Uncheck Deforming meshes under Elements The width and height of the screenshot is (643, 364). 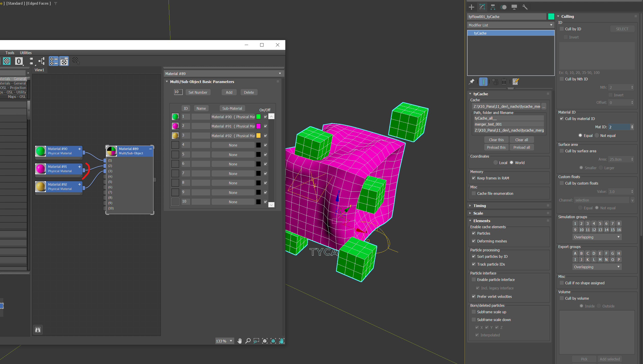point(474,241)
